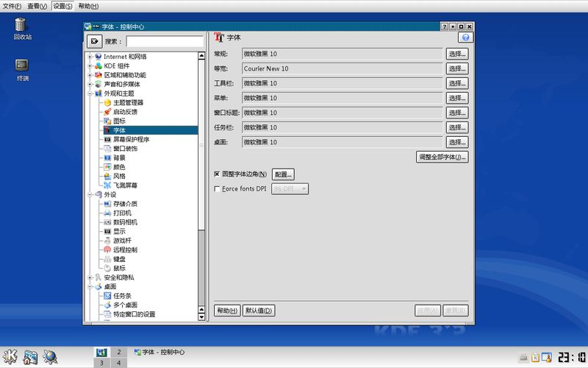This screenshot has height=368, width=588.
Task: Select 屏幕保护程序 in the tree
Action: pos(131,139)
